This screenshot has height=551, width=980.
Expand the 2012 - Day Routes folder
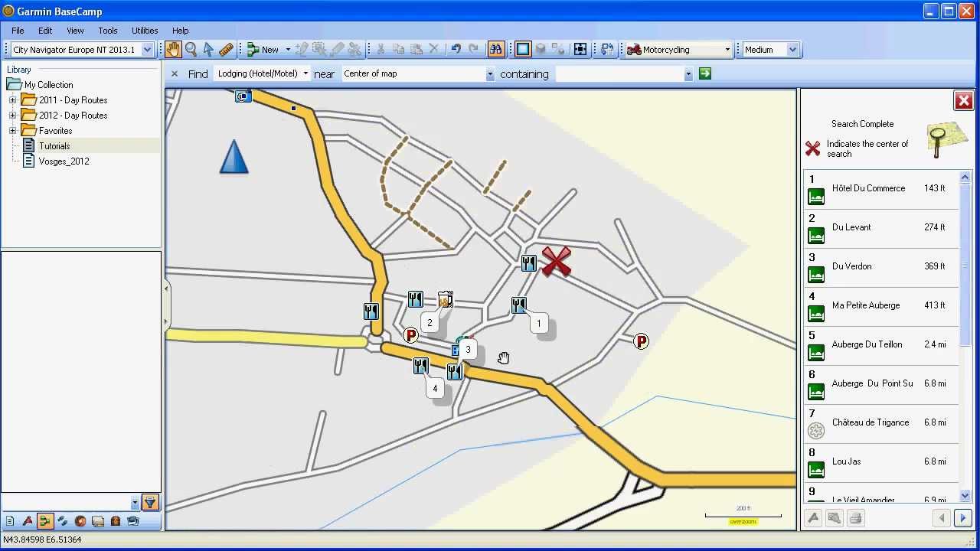(12, 116)
